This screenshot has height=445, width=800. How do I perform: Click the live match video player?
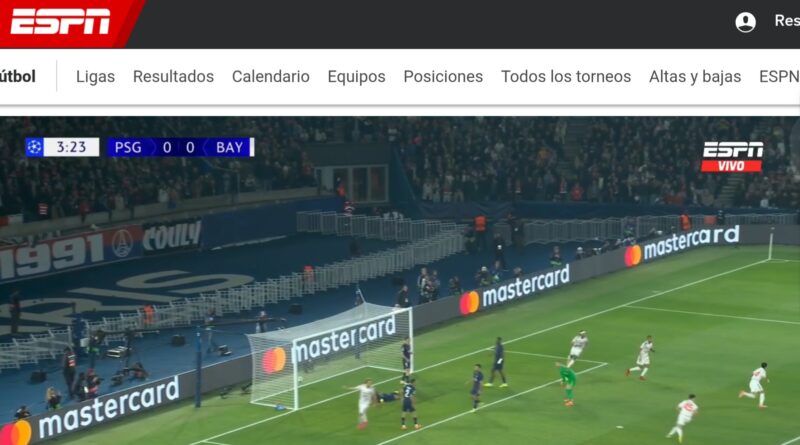pyautogui.click(x=400, y=281)
